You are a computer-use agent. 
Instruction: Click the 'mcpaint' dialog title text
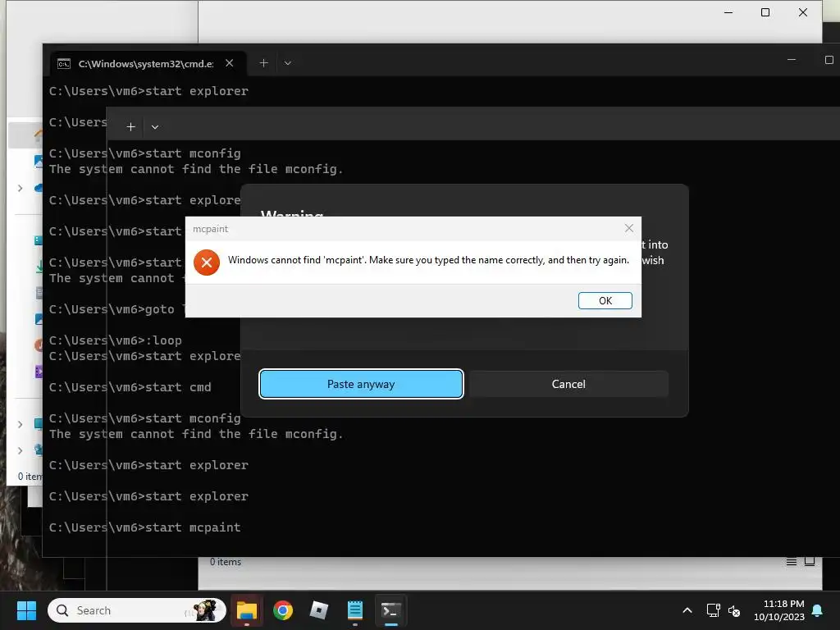[x=211, y=229]
